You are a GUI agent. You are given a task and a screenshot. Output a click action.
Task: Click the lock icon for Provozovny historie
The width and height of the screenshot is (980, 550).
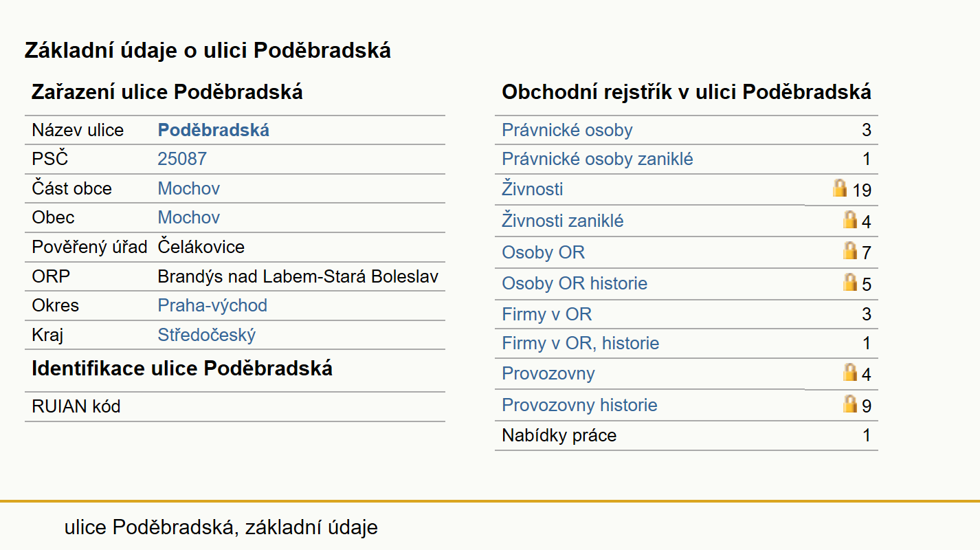click(x=850, y=404)
